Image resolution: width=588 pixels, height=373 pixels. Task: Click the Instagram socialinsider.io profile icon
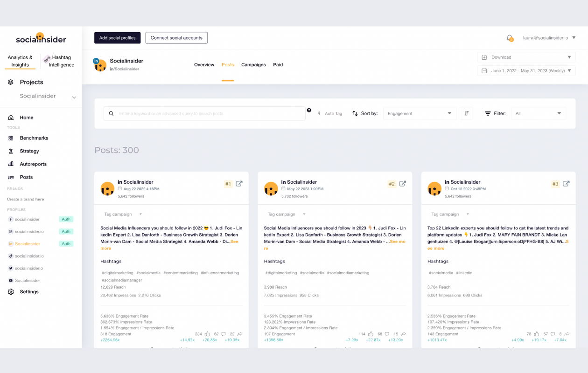coord(11,231)
